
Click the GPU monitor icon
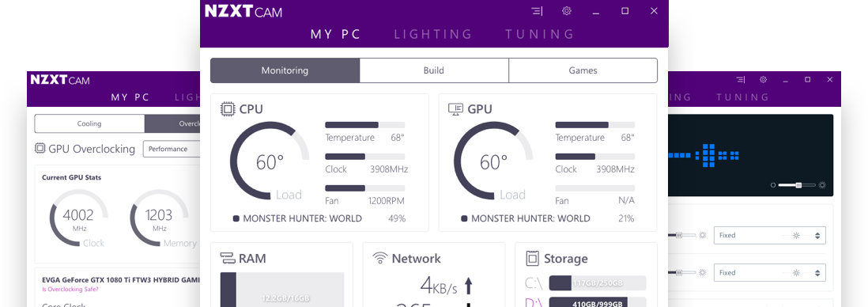pyautogui.click(x=455, y=109)
